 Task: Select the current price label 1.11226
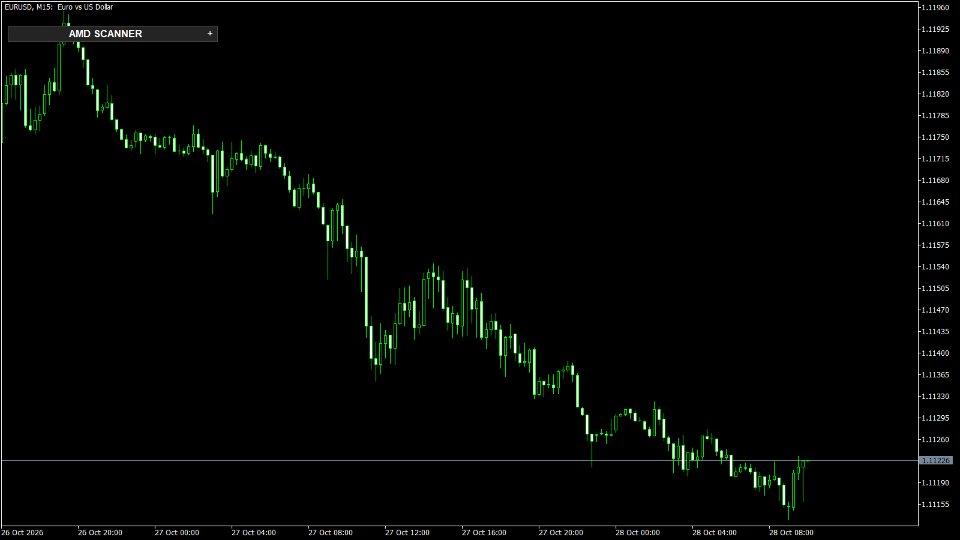pos(936,460)
